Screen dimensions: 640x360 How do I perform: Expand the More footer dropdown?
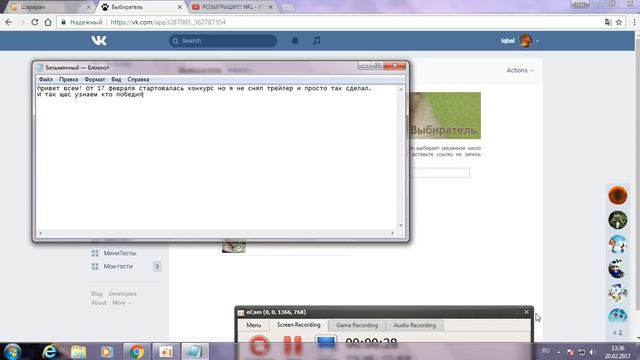(122, 302)
